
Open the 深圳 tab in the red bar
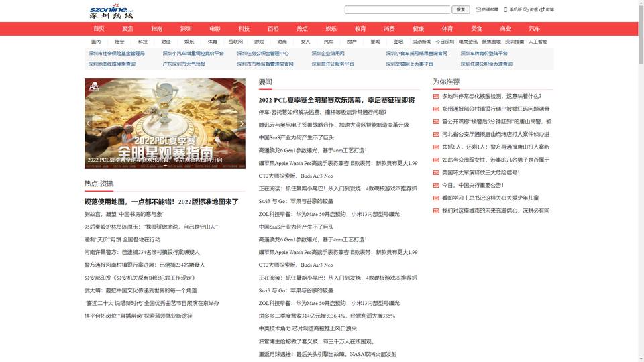click(x=186, y=29)
